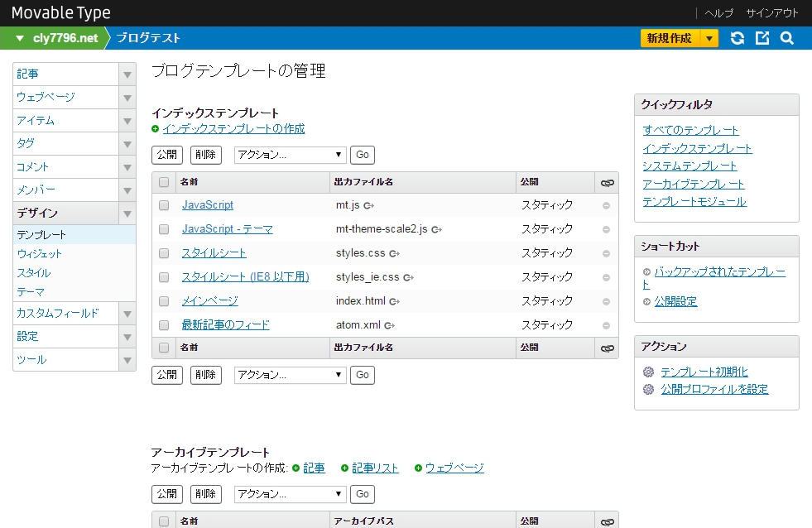The width and height of the screenshot is (812, 528).
Task: Open the アクション dropdown above the index templates
Action: pyautogui.click(x=290, y=155)
